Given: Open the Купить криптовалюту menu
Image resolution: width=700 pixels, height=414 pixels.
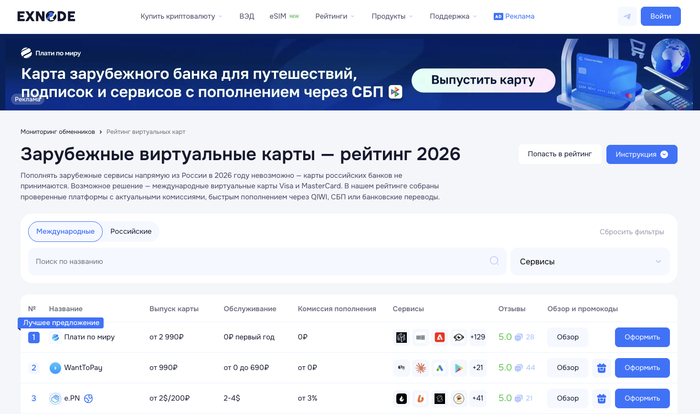Looking at the screenshot, I should (x=181, y=16).
